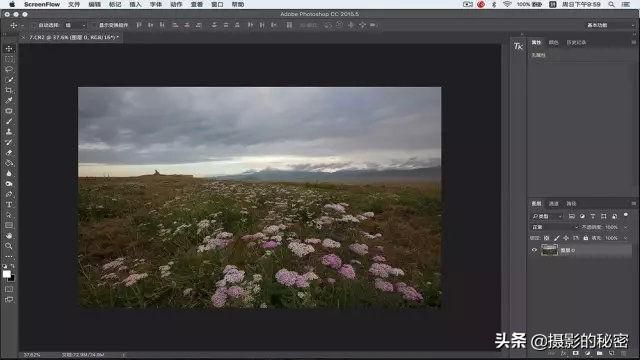The width and height of the screenshot is (640, 360).
Task: Select the Crop tool
Action: pyautogui.click(x=9, y=90)
